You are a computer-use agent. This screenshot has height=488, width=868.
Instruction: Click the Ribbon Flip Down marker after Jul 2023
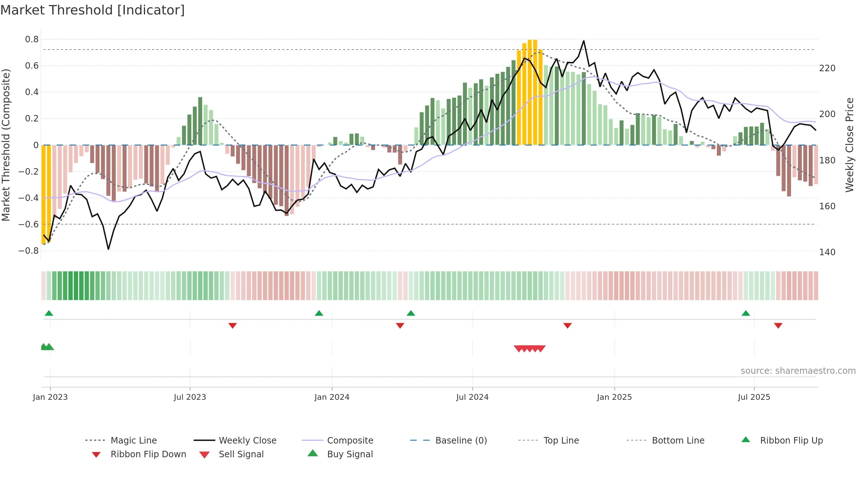(x=233, y=326)
